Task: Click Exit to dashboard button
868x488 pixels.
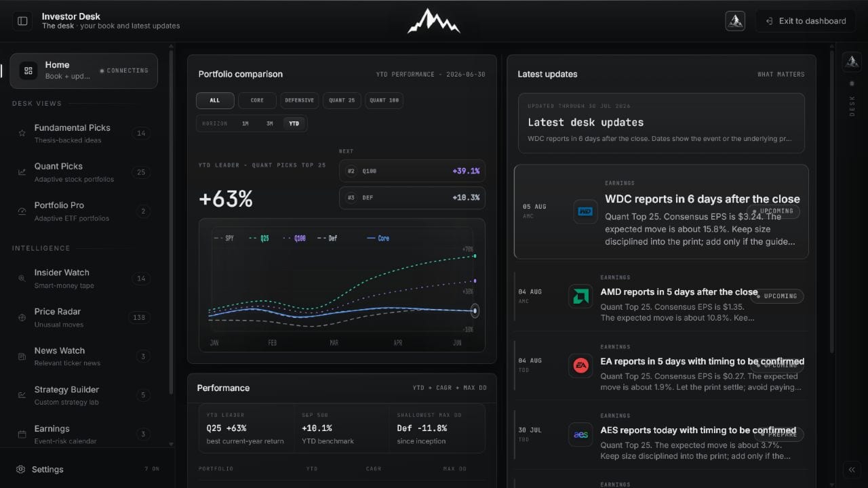Action: point(806,21)
